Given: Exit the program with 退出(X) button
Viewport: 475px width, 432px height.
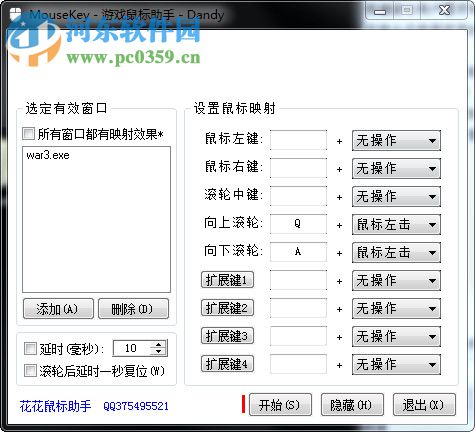Looking at the screenshot, I should tap(424, 405).
